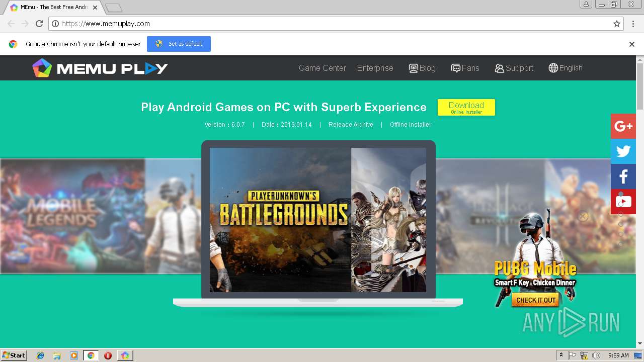The width and height of the screenshot is (644, 362).
Task: Click the Chrome reload button
Action: click(39, 24)
